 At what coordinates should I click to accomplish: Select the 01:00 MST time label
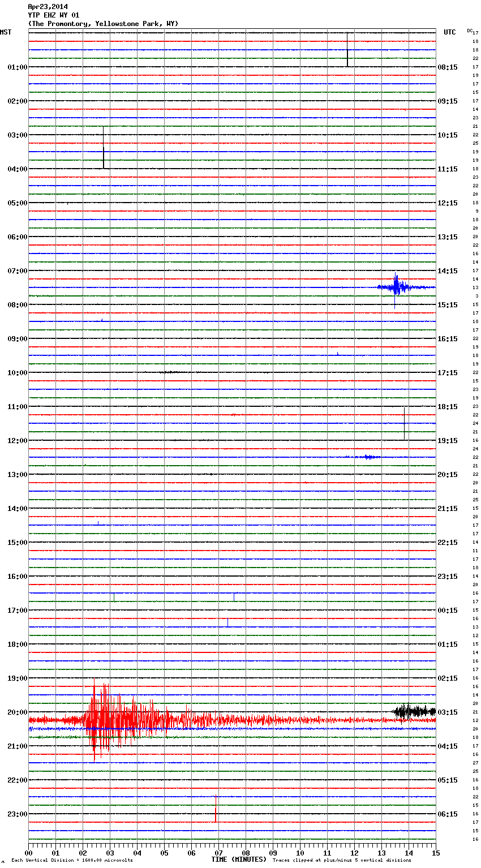(18, 67)
